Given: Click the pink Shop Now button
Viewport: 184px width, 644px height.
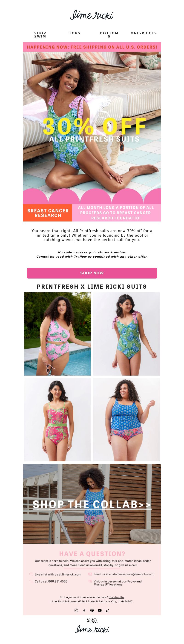Looking at the screenshot, I should tap(92, 273).
